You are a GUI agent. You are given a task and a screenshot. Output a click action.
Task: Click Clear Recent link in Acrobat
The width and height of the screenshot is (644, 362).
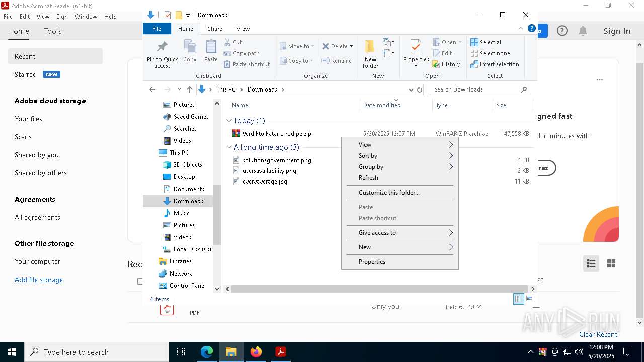click(598, 334)
